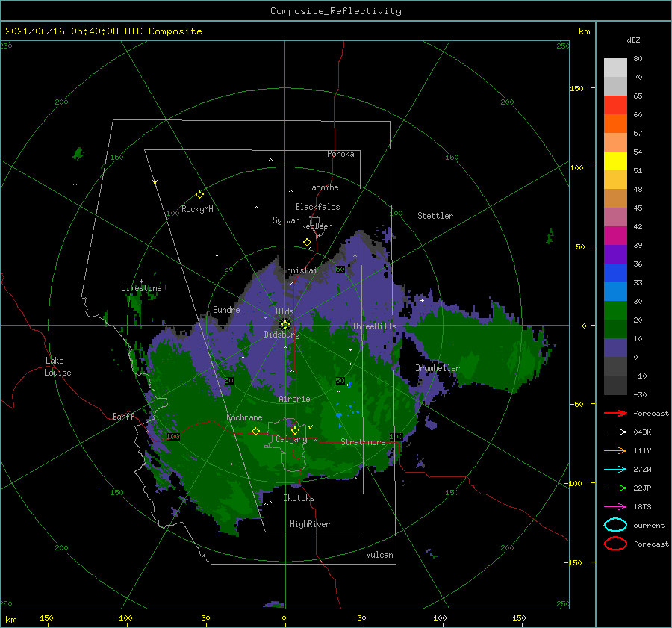This screenshot has width=672, height=628.
Task: Click the red forecast ellipse icon
Action: 615,544
